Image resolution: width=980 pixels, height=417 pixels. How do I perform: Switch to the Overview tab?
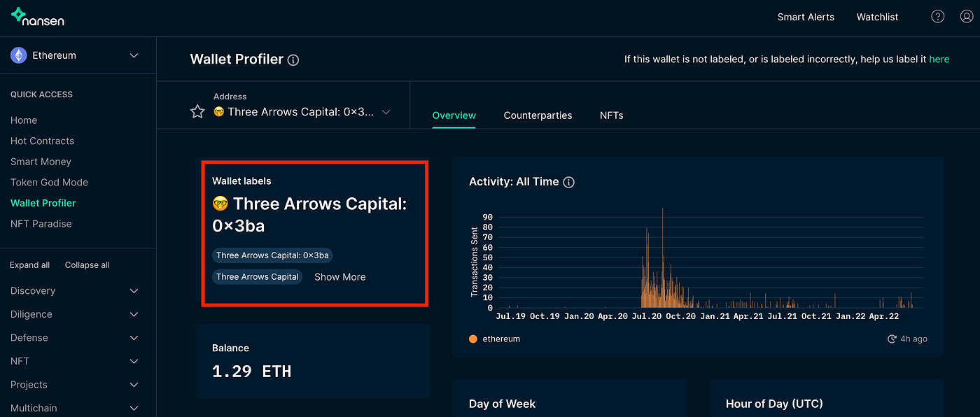[x=454, y=115]
